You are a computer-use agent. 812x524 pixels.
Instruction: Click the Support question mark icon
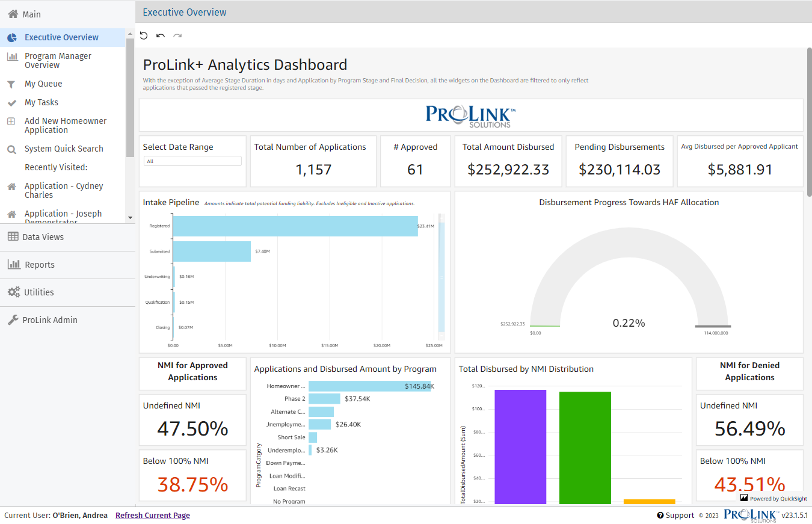[x=660, y=515]
